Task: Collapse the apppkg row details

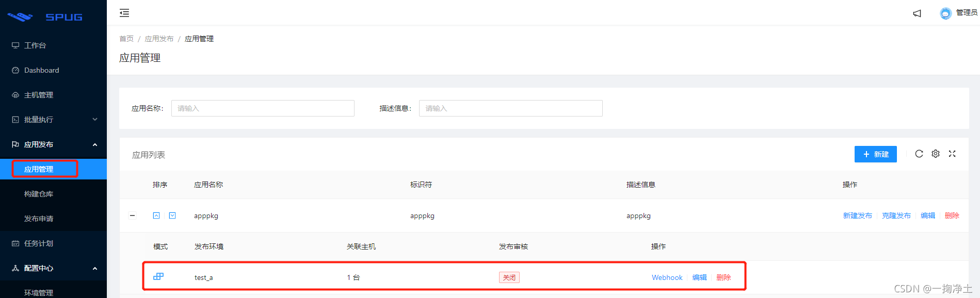Action: coord(133,216)
